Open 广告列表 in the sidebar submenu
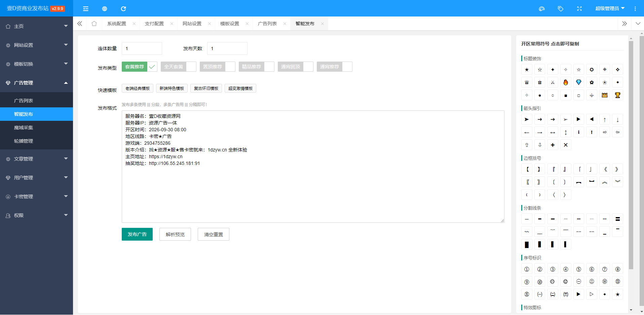The image size is (644, 315). point(36,101)
